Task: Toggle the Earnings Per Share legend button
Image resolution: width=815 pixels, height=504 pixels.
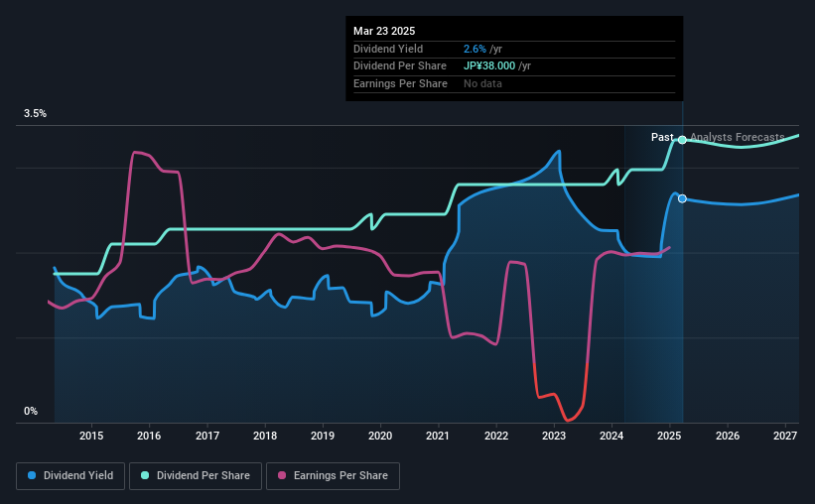Action: (333, 476)
